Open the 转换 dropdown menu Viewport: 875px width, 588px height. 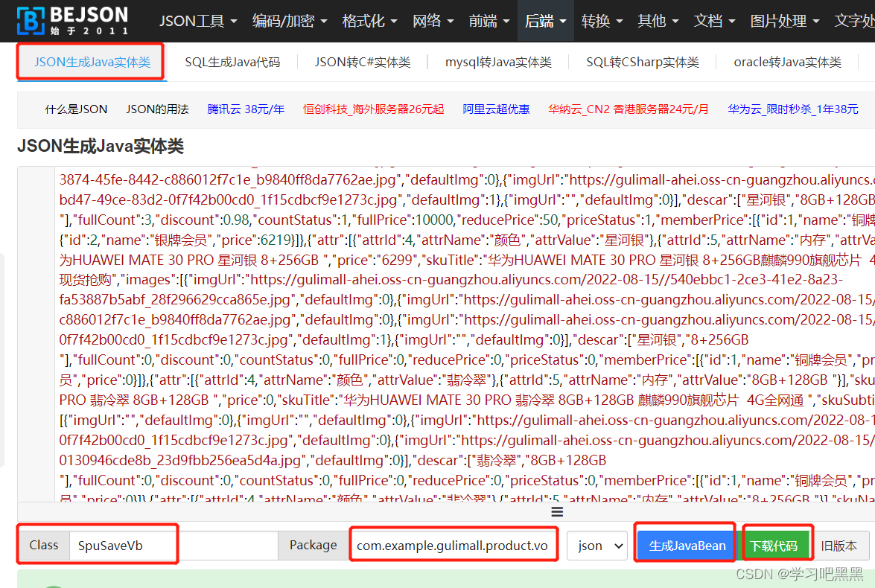(x=602, y=21)
